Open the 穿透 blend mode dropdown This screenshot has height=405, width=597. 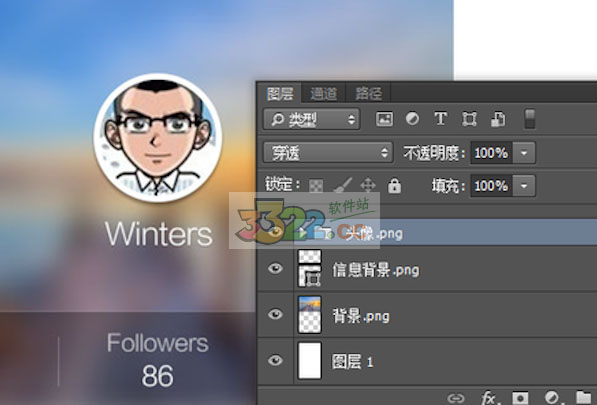click(x=328, y=153)
